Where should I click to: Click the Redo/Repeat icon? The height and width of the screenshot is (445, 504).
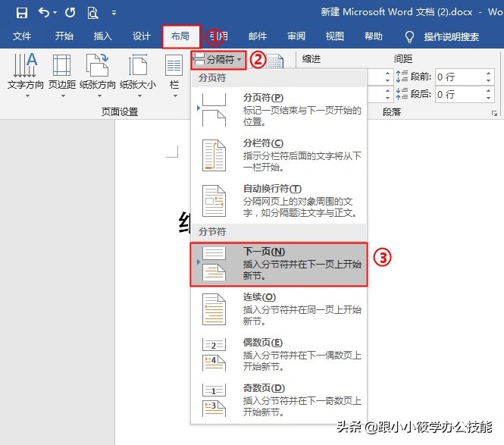pyautogui.click(x=70, y=13)
